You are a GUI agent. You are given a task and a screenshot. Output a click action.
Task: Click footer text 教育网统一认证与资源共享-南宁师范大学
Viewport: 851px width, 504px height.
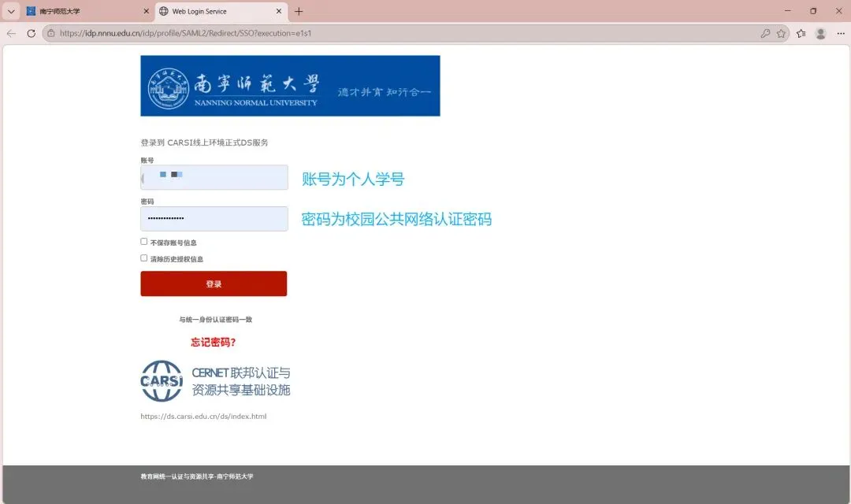point(197,476)
